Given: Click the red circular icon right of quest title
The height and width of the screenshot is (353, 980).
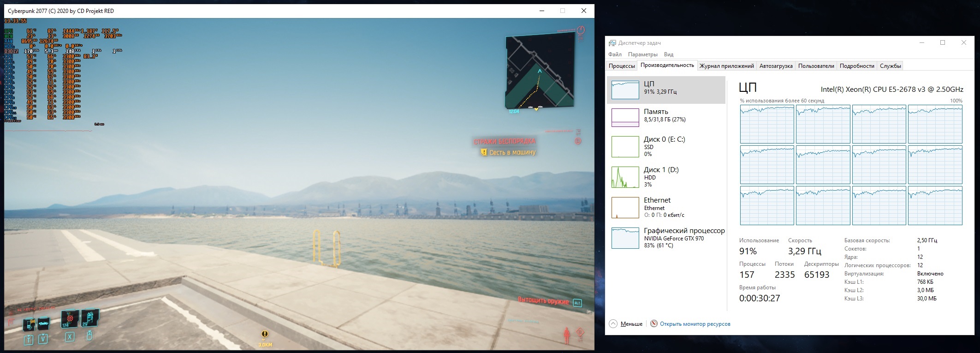Looking at the screenshot, I should (578, 141).
